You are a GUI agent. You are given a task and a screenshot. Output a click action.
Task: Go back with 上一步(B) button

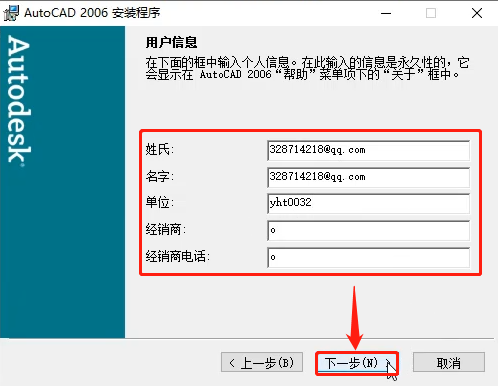(262, 362)
